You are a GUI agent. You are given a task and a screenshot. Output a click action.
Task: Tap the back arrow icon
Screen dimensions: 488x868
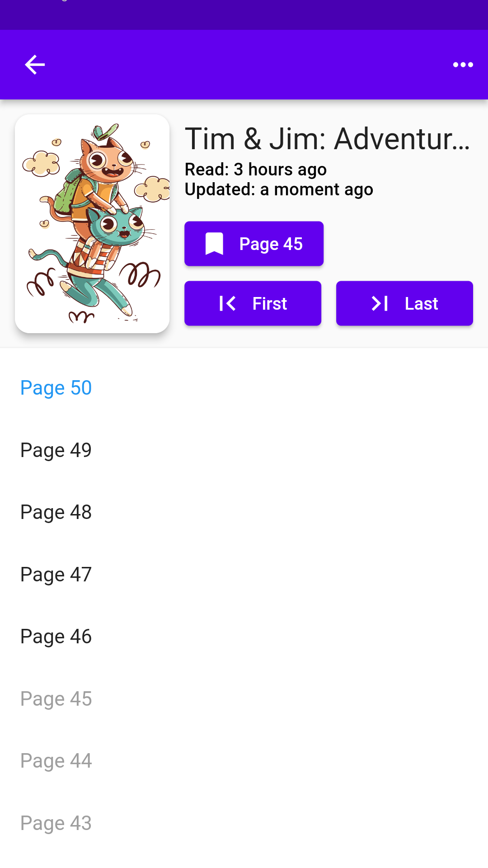(x=35, y=65)
